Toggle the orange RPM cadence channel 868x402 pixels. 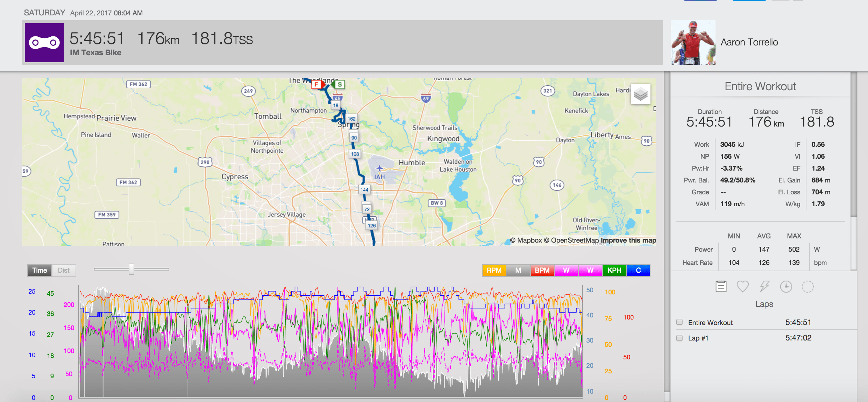494,270
